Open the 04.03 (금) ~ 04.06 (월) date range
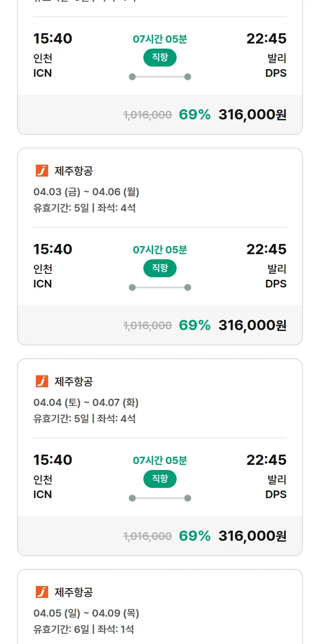Viewport: 320px width, 644px height. [x=86, y=192]
